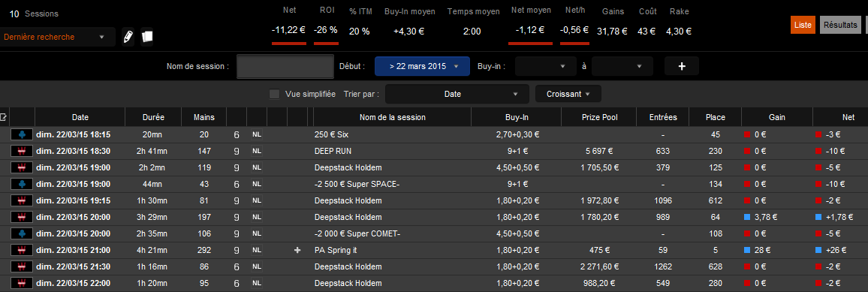Click the dim. 22/03/15 18:15 date cell
868x292 pixels.
73,134
